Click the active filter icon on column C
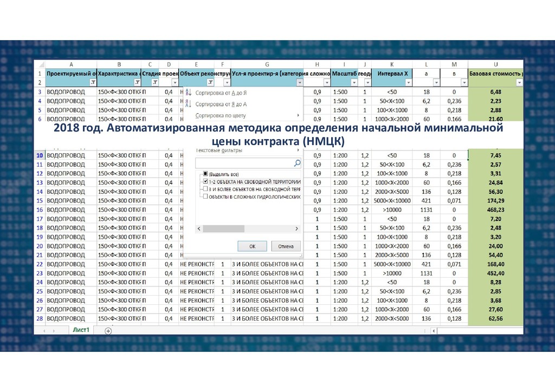The width and height of the screenshot is (555, 392). (x=155, y=82)
